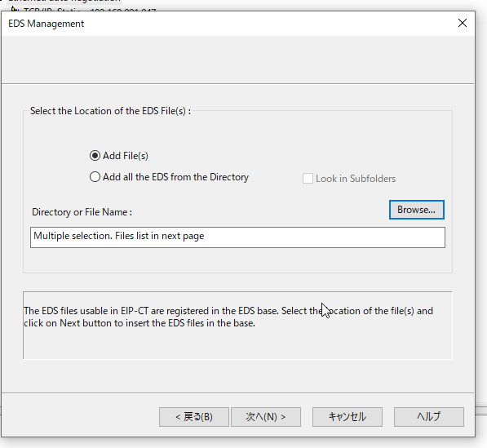The width and height of the screenshot is (487, 448).
Task: Click the "Add all the EDS from the Directory" label
Action: coord(175,177)
